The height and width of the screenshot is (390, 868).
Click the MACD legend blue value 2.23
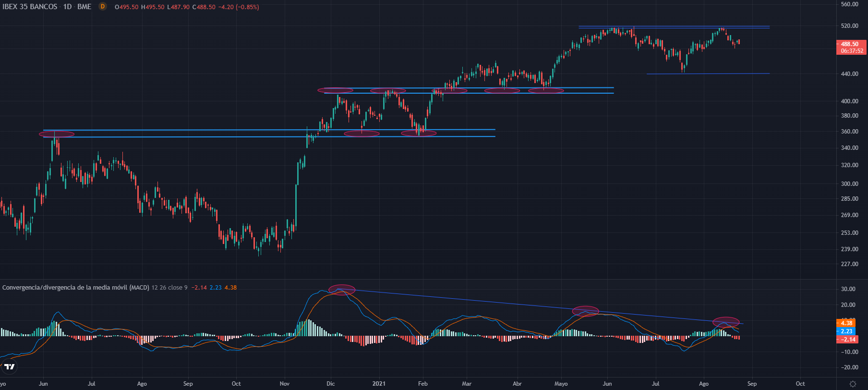click(x=216, y=288)
